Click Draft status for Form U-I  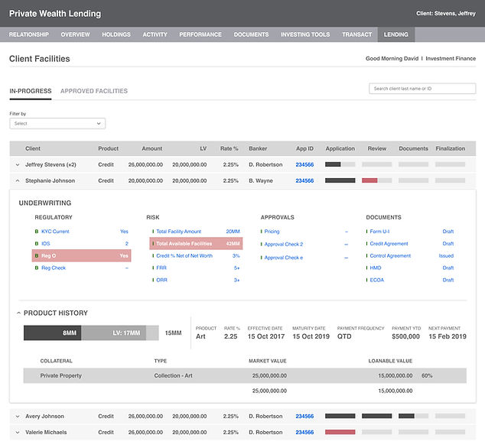(x=448, y=232)
